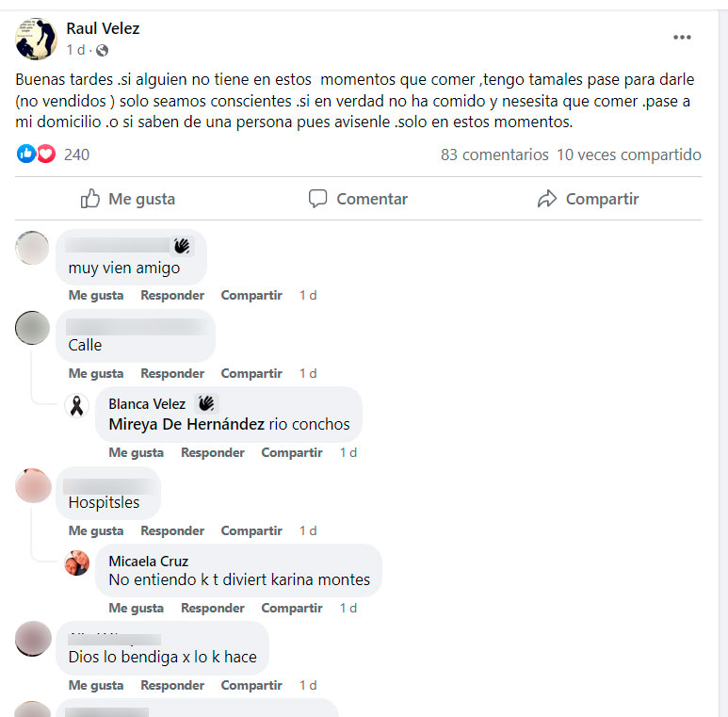The width and height of the screenshot is (728, 717).
Task: Open the Raul Velez author name link
Action: 103,28
